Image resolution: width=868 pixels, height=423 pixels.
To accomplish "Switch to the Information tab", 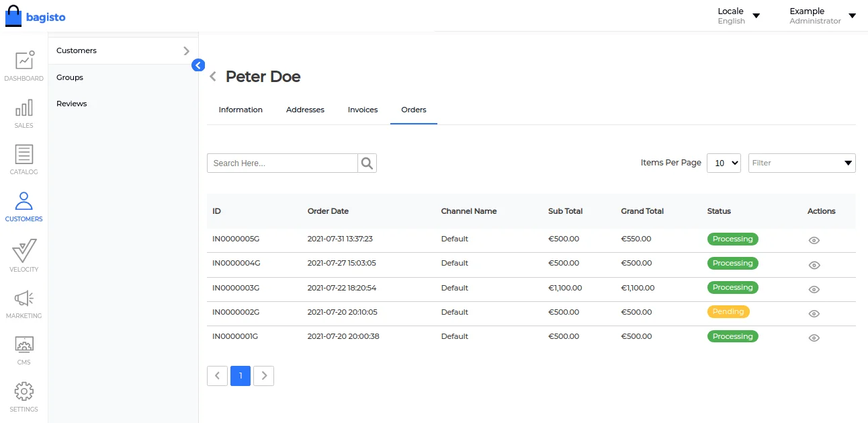I will pyautogui.click(x=241, y=110).
